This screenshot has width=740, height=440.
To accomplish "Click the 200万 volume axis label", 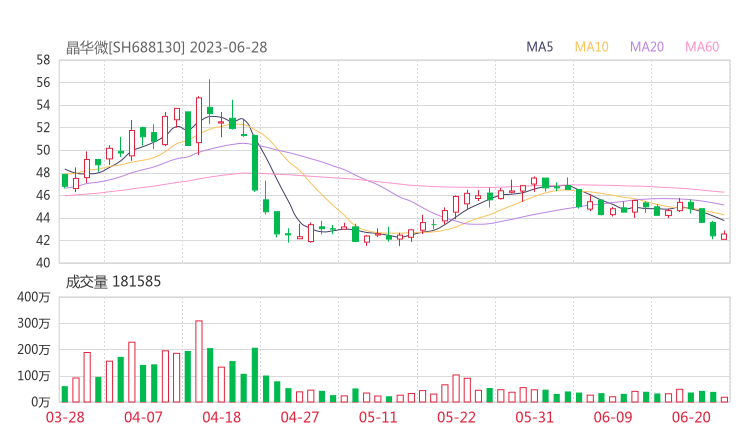I will 34,350.
